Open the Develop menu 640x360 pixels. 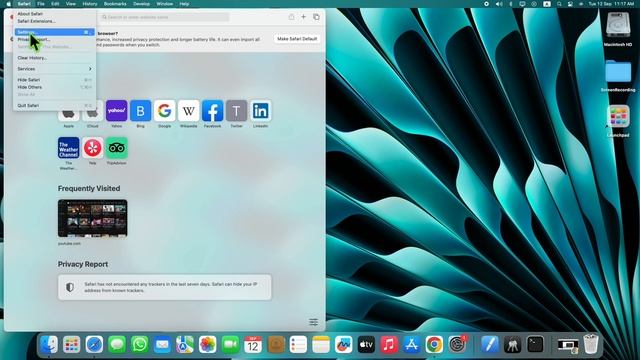point(142,4)
